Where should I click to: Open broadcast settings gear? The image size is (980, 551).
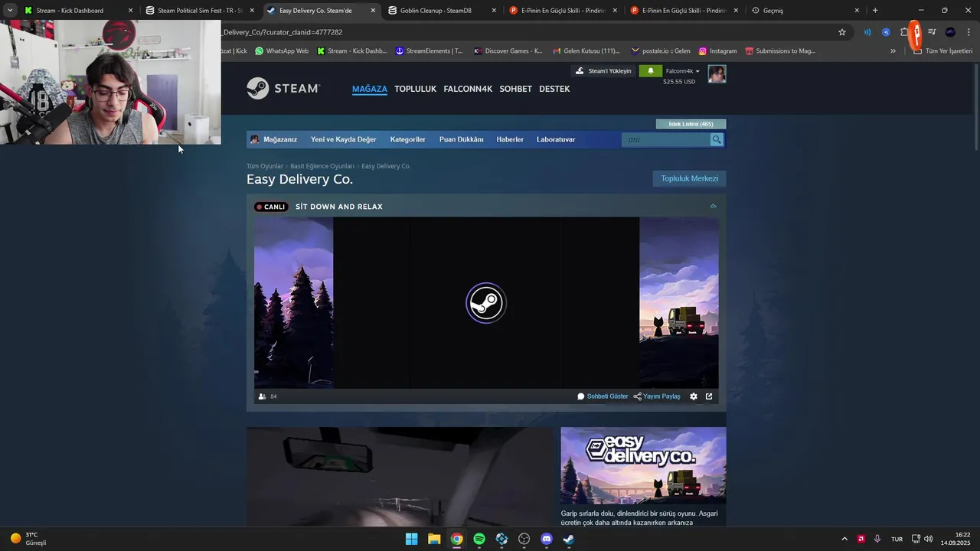coord(694,396)
